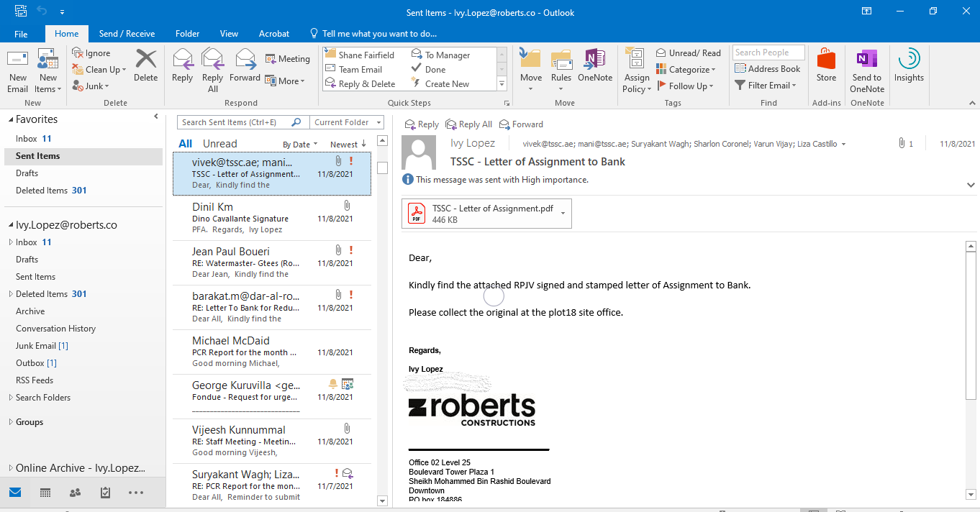This screenshot has height=512, width=980.
Task: Open the attachment options dropdown arrow
Action: pos(563,213)
